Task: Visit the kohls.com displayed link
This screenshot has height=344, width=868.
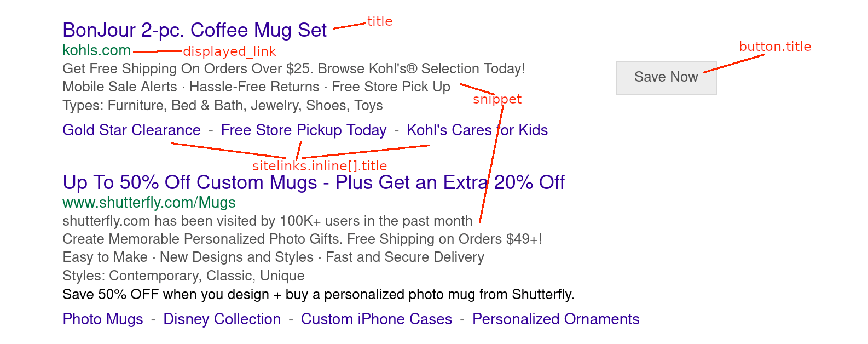Action: pos(96,50)
